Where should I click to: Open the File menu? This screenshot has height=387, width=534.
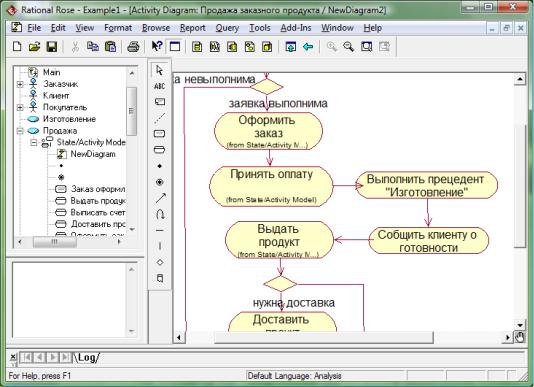(x=34, y=28)
